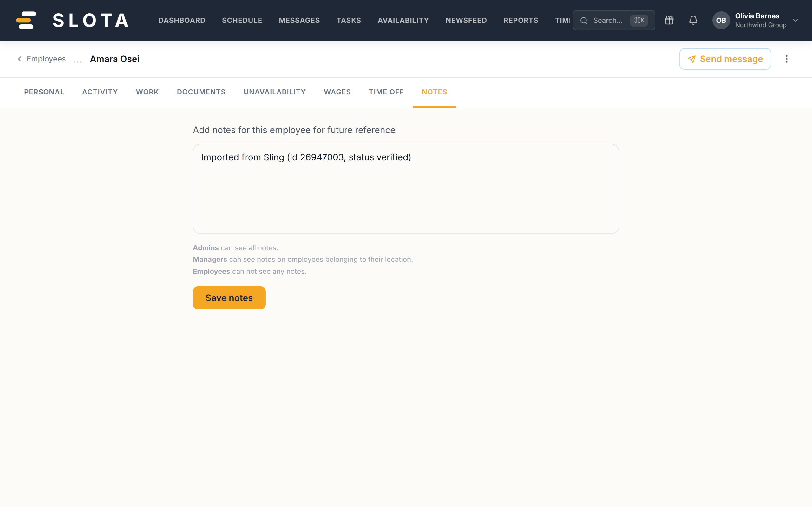Open the Time Off tab
This screenshot has width=812, height=507.
click(386, 92)
